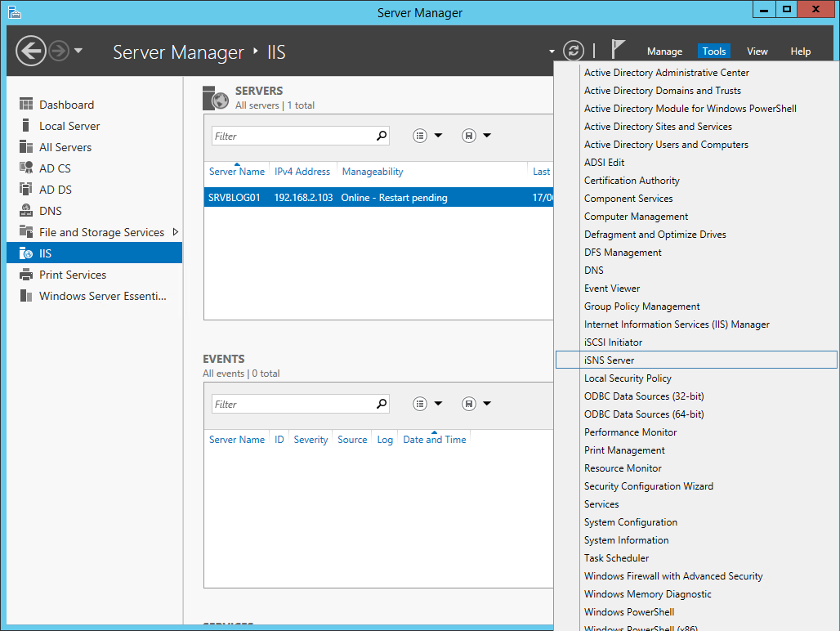Sort events by Log column
The width and height of the screenshot is (840, 631).
[x=385, y=439]
